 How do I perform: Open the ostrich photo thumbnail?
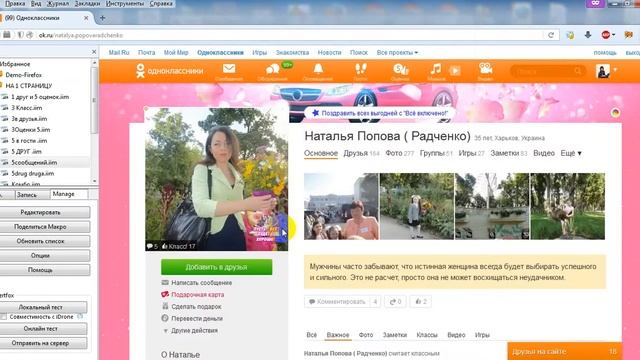click(568, 206)
